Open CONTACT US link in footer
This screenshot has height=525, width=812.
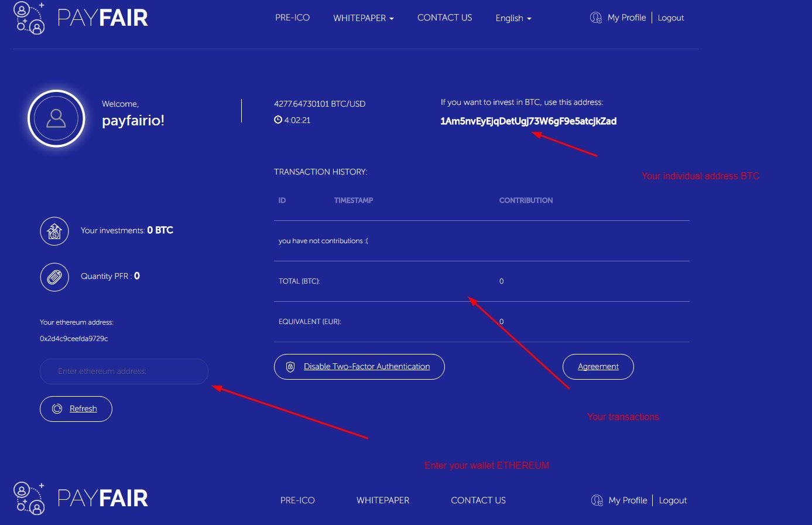click(478, 500)
